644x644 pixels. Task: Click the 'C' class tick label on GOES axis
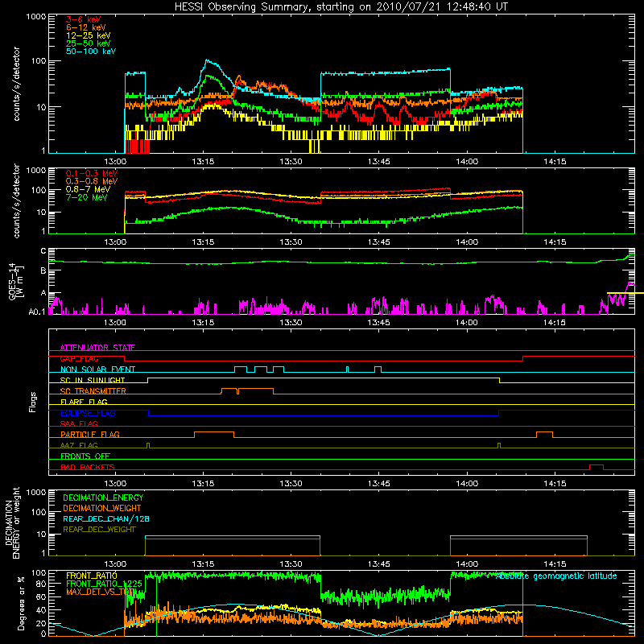[x=43, y=251]
